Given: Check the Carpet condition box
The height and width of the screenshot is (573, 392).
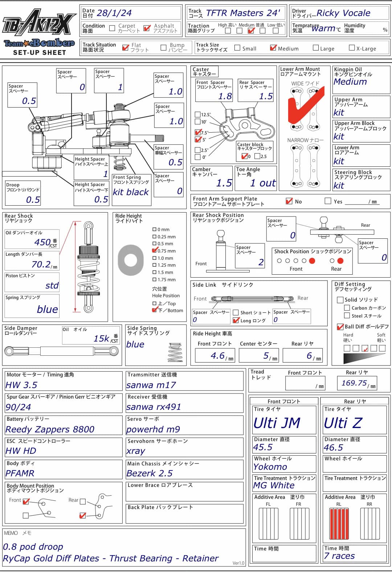Looking at the screenshot, I should (x=112, y=28).
